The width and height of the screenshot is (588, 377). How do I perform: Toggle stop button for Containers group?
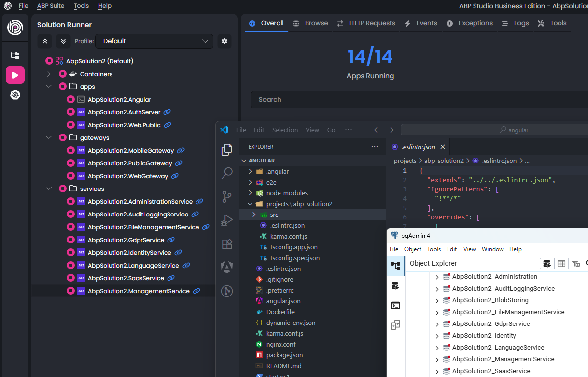[x=63, y=74]
